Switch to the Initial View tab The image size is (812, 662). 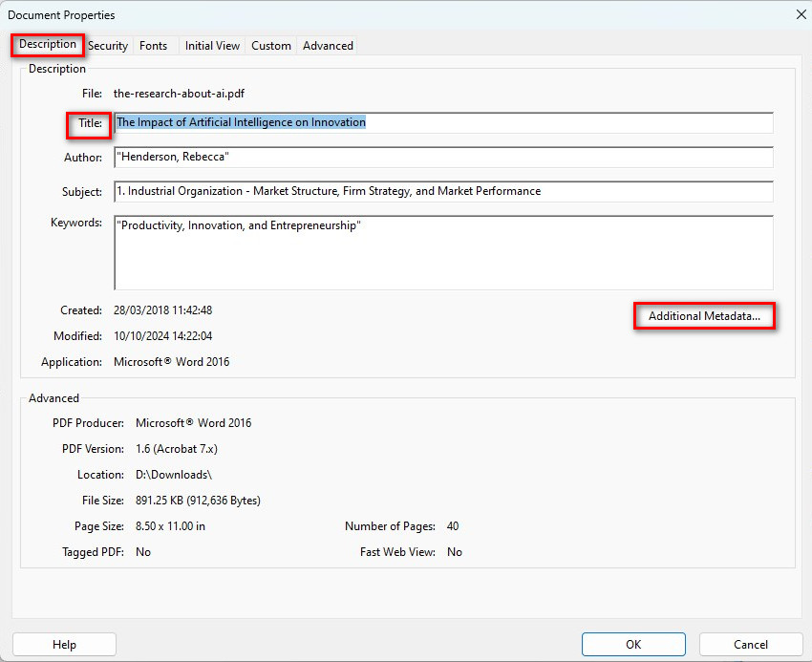[211, 45]
